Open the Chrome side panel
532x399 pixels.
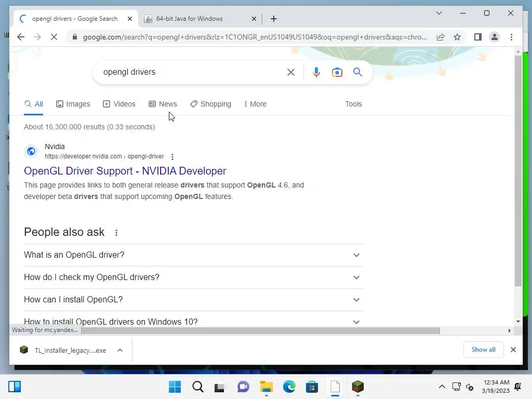coord(478,37)
